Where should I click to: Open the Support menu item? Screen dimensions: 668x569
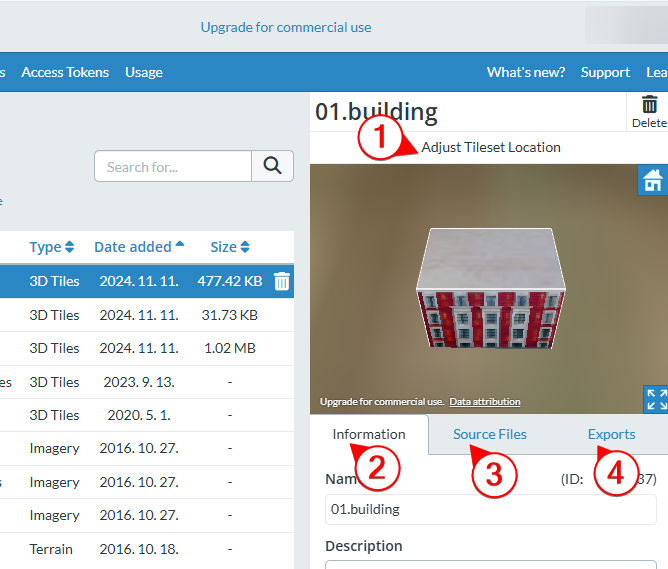click(605, 72)
